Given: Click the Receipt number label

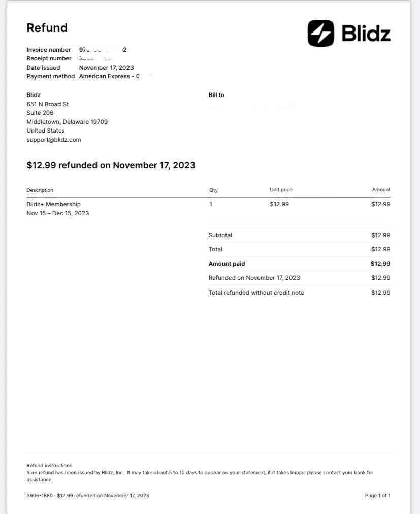Looking at the screenshot, I should [49, 58].
